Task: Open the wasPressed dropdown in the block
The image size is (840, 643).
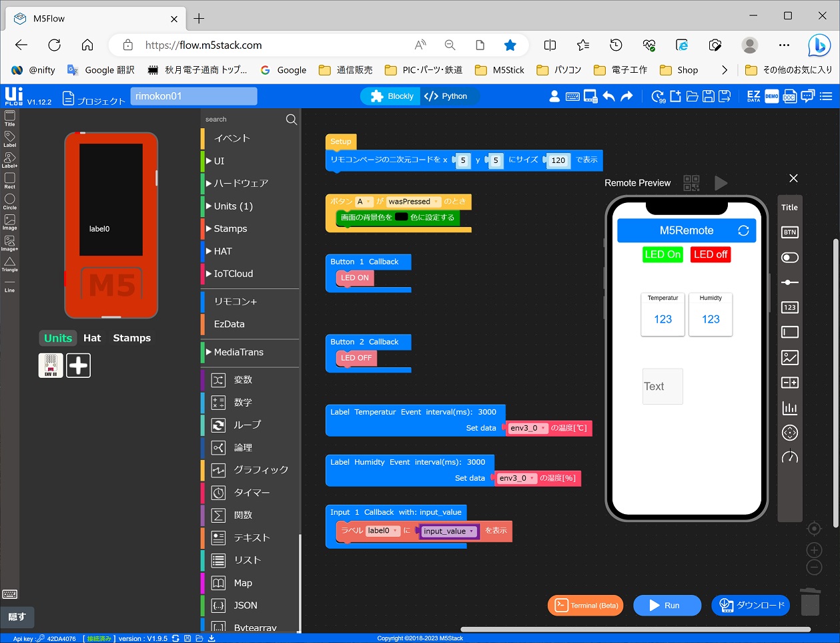Action: coord(414,202)
